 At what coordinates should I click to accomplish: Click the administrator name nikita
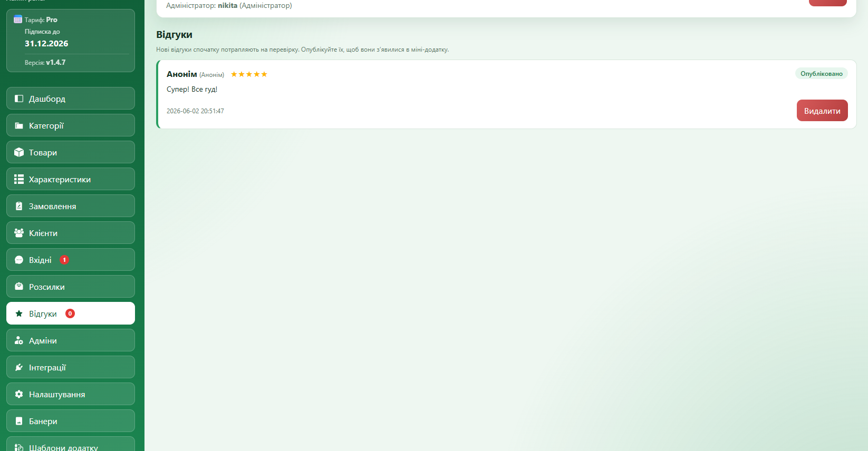coord(228,5)
